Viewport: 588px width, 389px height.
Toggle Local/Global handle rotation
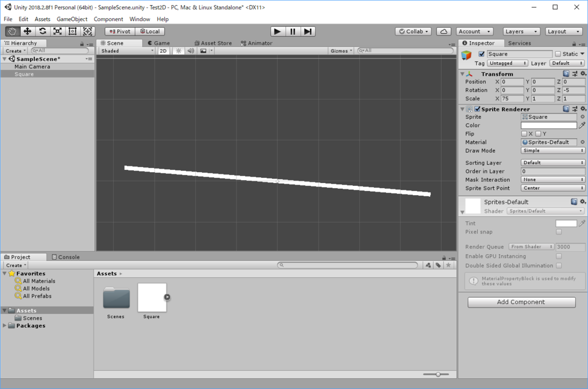coord(150,32)
